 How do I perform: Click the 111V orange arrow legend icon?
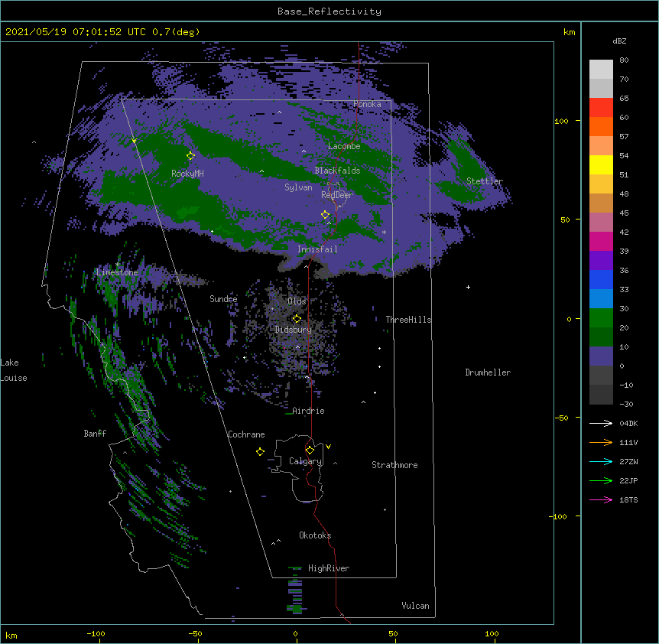601,442
